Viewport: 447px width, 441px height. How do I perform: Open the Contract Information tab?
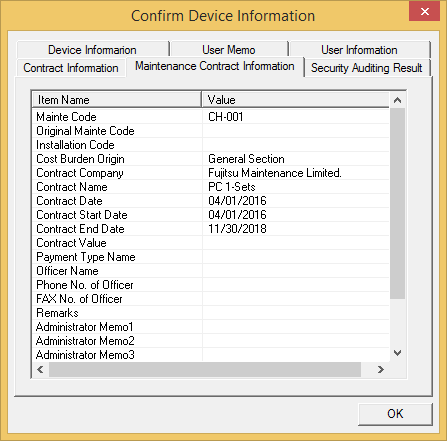pyautogui.click(x=71, y=68)
